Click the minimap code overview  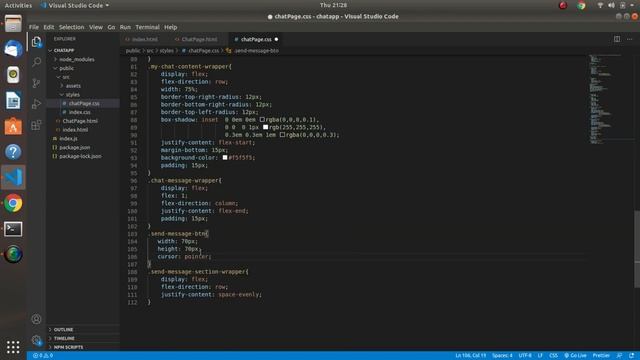[606, 98]
